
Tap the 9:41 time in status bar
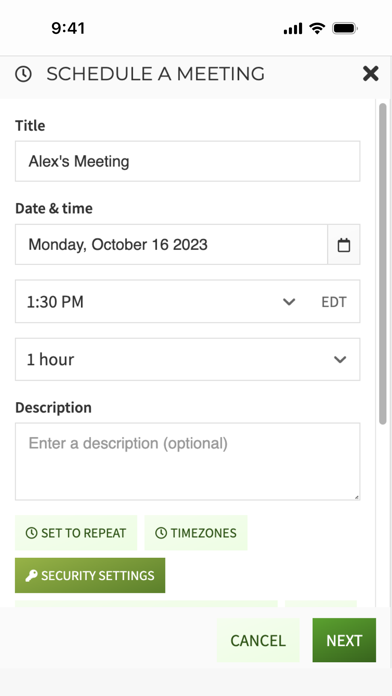(x=68, y=28)
